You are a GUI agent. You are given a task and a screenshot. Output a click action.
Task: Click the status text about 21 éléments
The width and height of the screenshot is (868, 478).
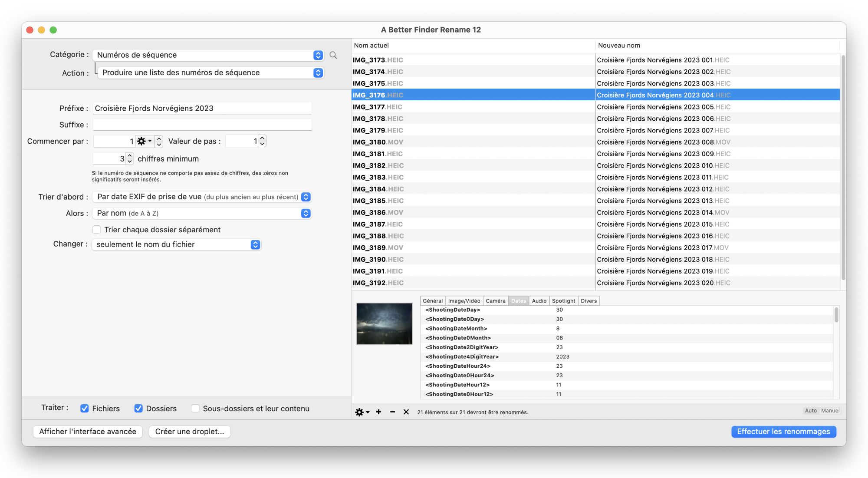tap(473, 412)
